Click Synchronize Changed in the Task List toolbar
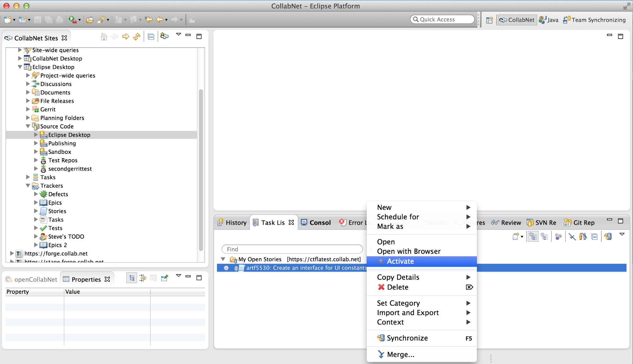 click(x=608, y=236)
